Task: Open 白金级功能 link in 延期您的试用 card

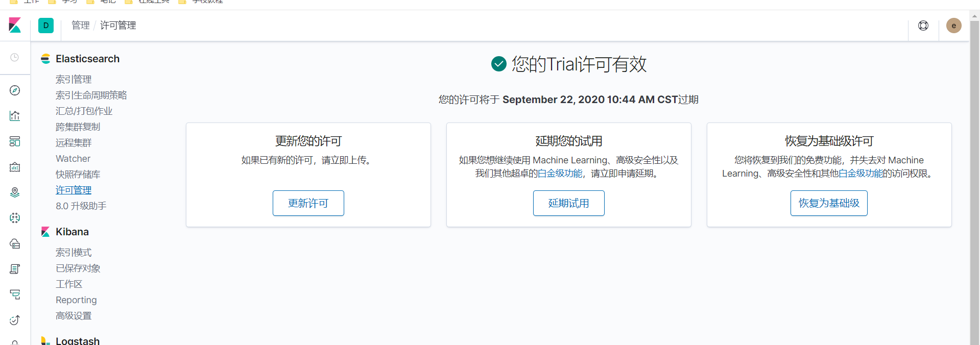Action: click(560, 174)
